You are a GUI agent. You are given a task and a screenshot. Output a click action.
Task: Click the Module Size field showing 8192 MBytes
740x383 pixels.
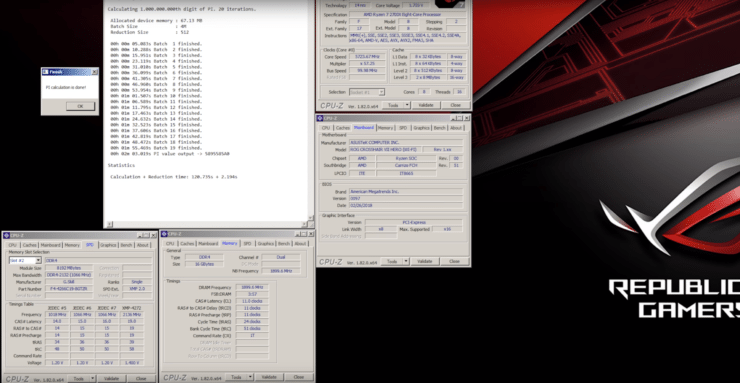pos(69,268)
